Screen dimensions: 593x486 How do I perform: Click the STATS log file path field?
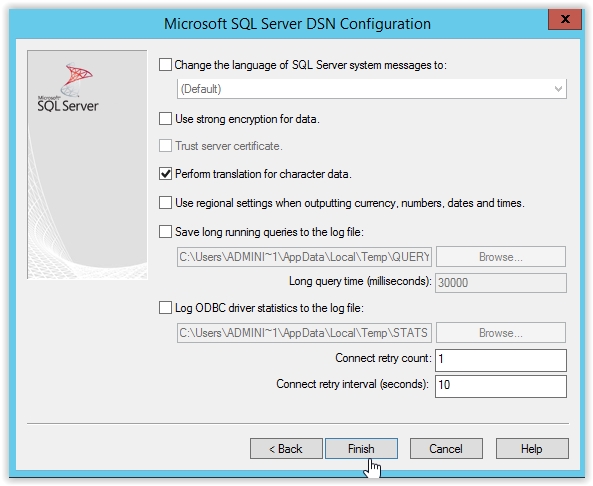point(304,333)
